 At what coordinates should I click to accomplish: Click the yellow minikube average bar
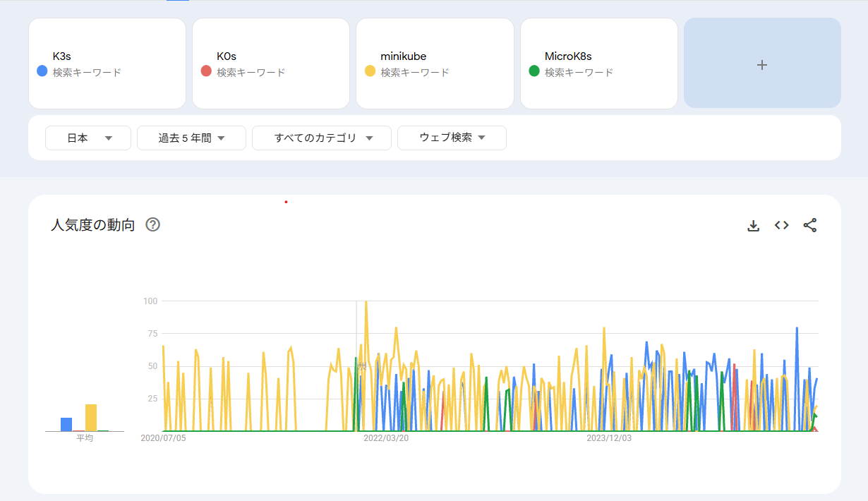click(91, 418)
